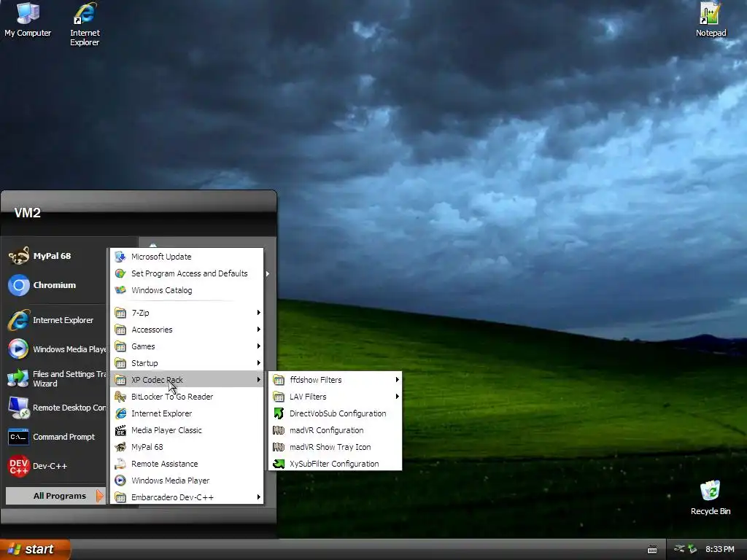Click the Chromium icon in Start menu
747x560 pixels.
click(18, 285)
